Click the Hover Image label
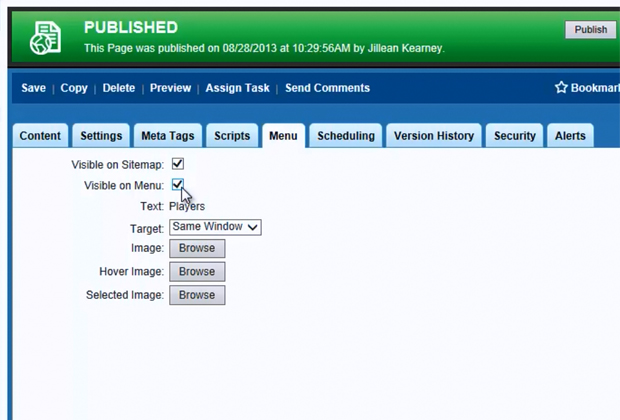The width and height of the screenshot is (620, 420). tap(131, 271)
